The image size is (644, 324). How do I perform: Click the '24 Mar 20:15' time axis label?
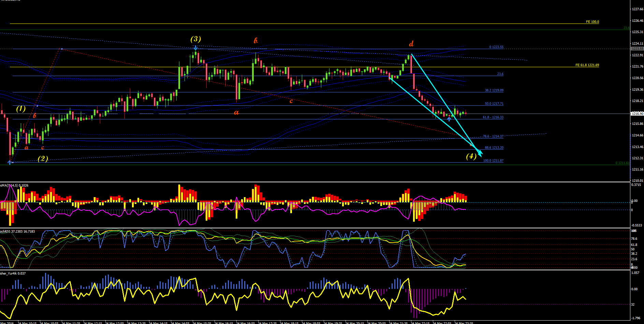(355, 323)
